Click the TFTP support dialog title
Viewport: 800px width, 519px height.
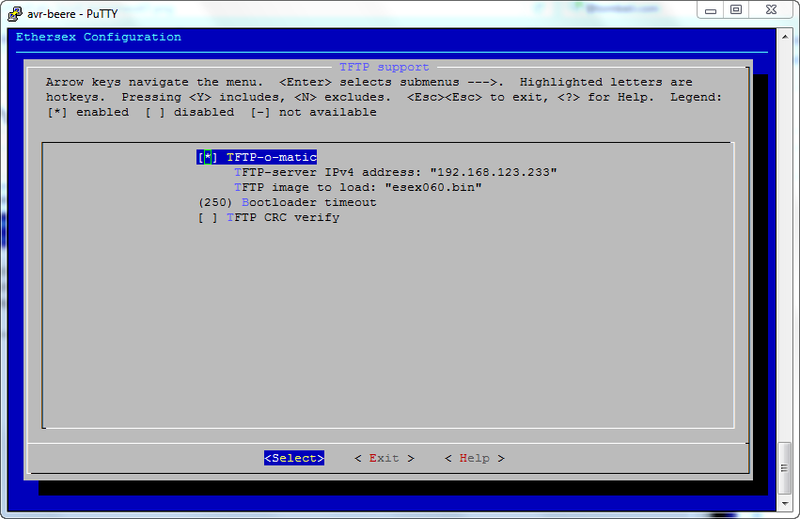point(384,67)
